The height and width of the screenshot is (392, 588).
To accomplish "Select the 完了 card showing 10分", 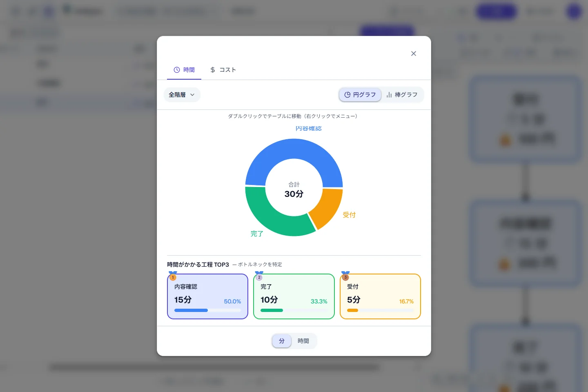I will click(x=294, y=296).
